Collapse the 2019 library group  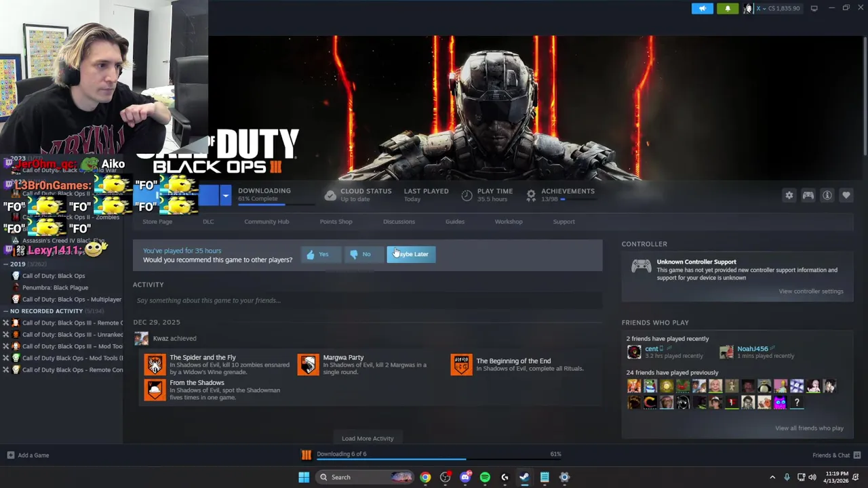pyautogui.click(x=5, y=264)
